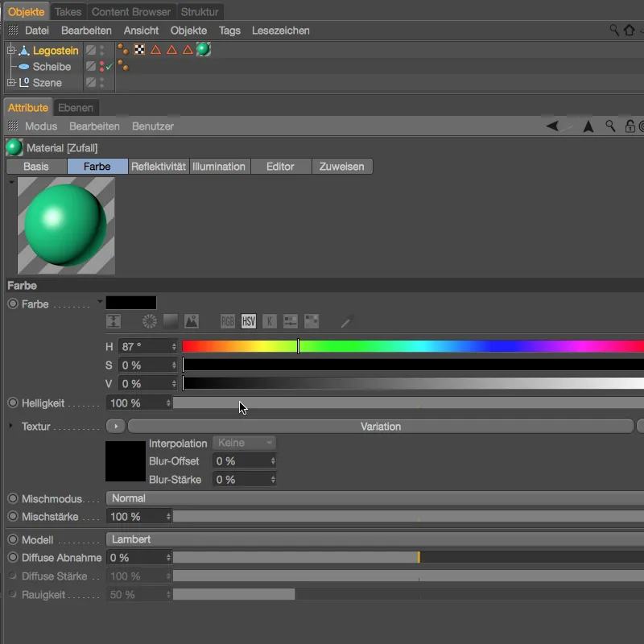Click the Kelvin temperature color mode icon

pos(269,321)
